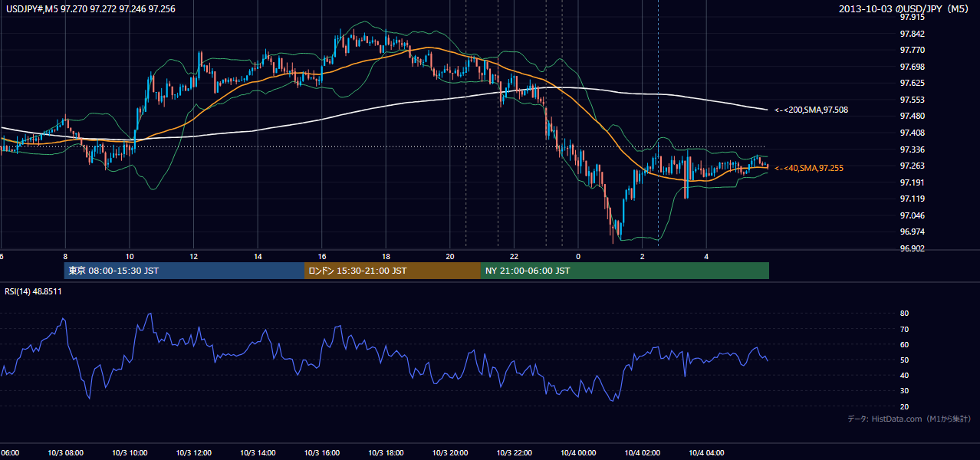The image size is (980, 460).
Task: Click the 97.191 price axis label
Action: (913, 182)
